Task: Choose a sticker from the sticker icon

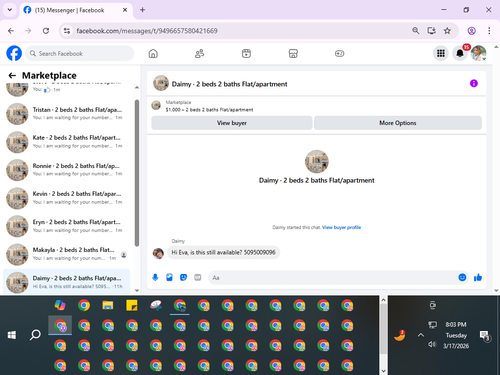Action: click(183, 277)
